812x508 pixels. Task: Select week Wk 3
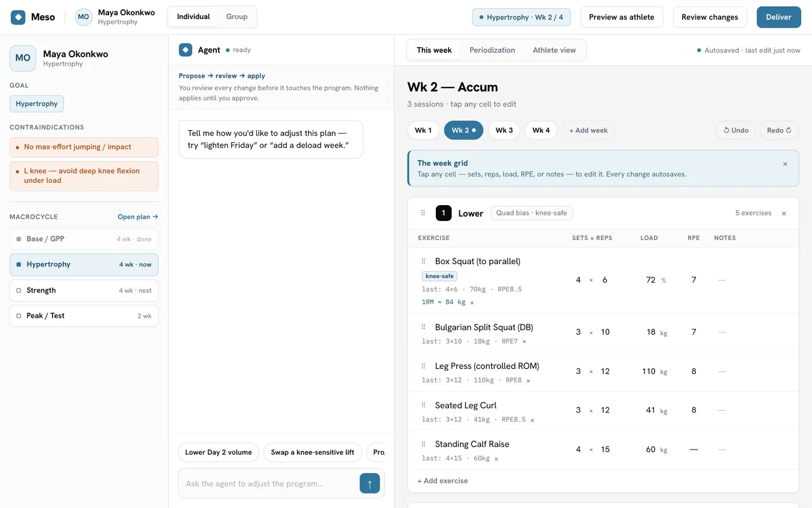point(504,130)
